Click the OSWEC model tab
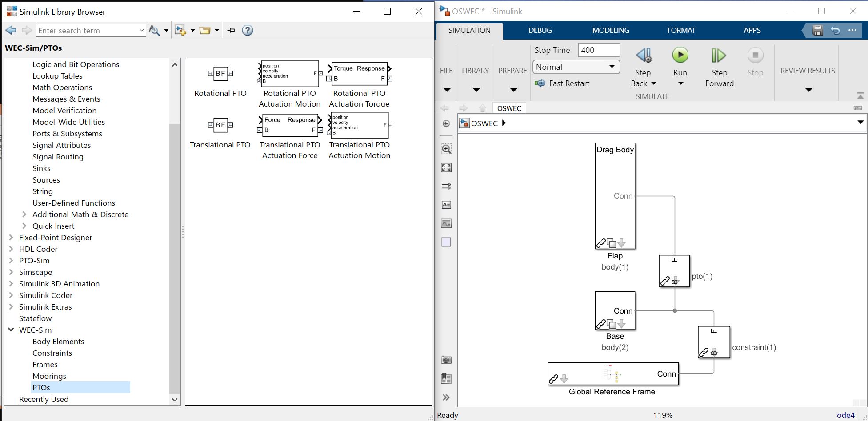 tap(509, 108)
